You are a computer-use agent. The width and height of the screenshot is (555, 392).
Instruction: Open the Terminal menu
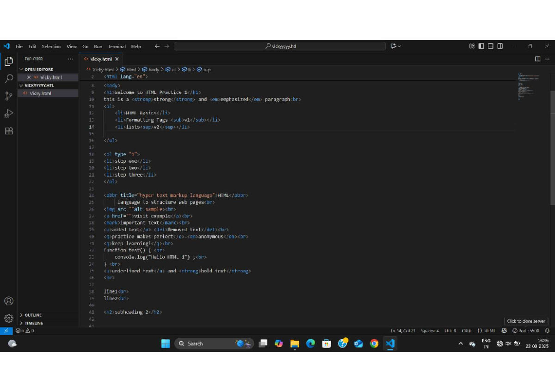pyautogui.click(x=117, y=46)
